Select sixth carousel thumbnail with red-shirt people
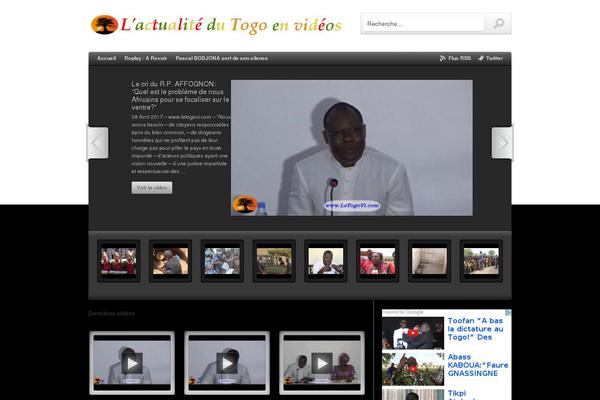The width and height of the screenshot is (600, 400). pos(378,261)
